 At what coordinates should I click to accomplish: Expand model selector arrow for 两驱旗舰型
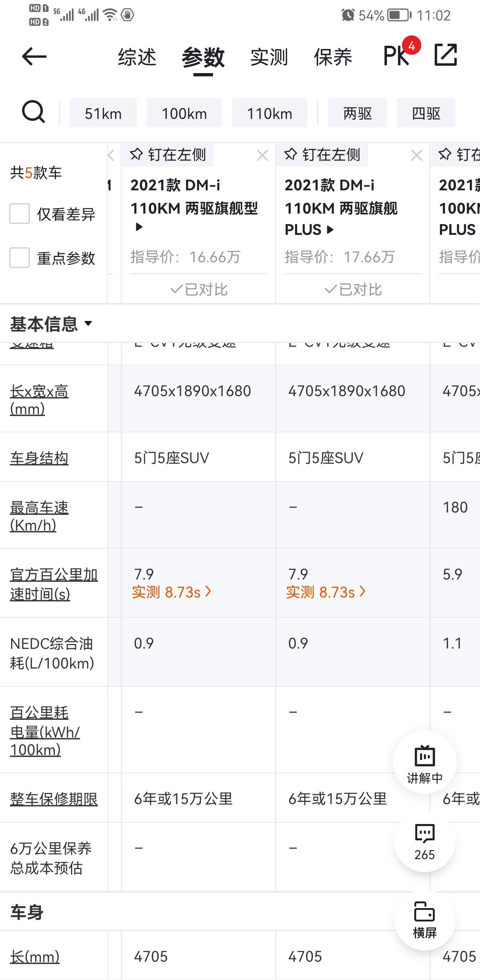(139, 227)
